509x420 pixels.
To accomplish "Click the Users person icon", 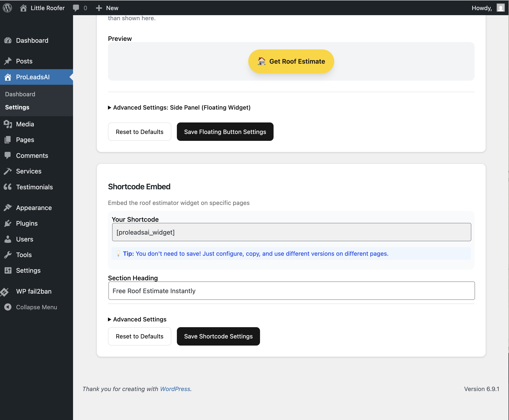I will point(8,239).
